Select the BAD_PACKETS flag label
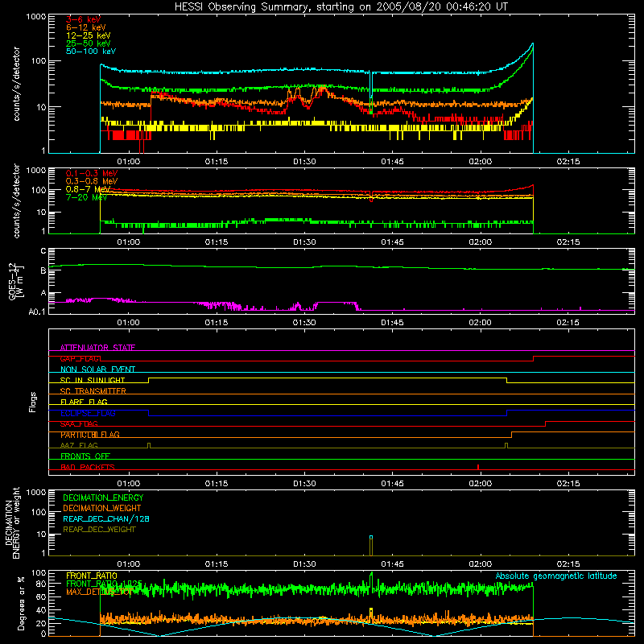644x644 pixels. point(88,467)
